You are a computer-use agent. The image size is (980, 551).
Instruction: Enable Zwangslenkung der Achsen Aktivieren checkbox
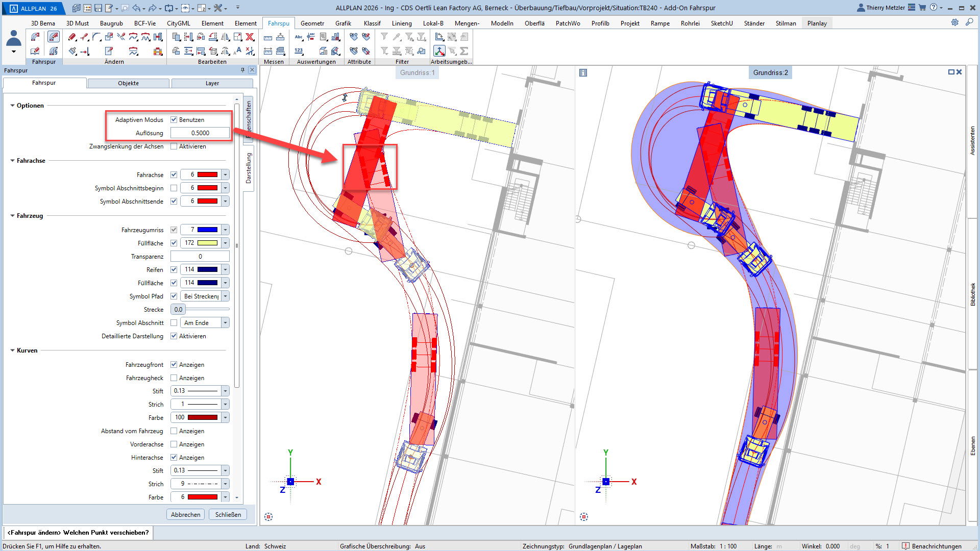174,146
